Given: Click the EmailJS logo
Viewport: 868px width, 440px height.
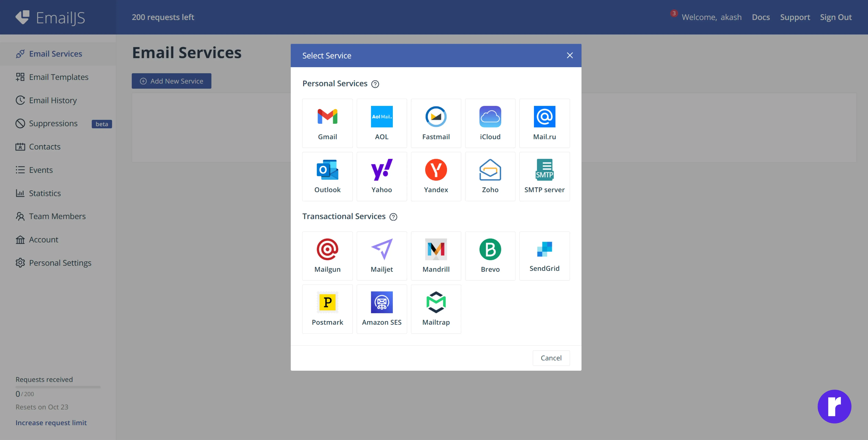Looking at the screenshot, I should pos(50,18).
